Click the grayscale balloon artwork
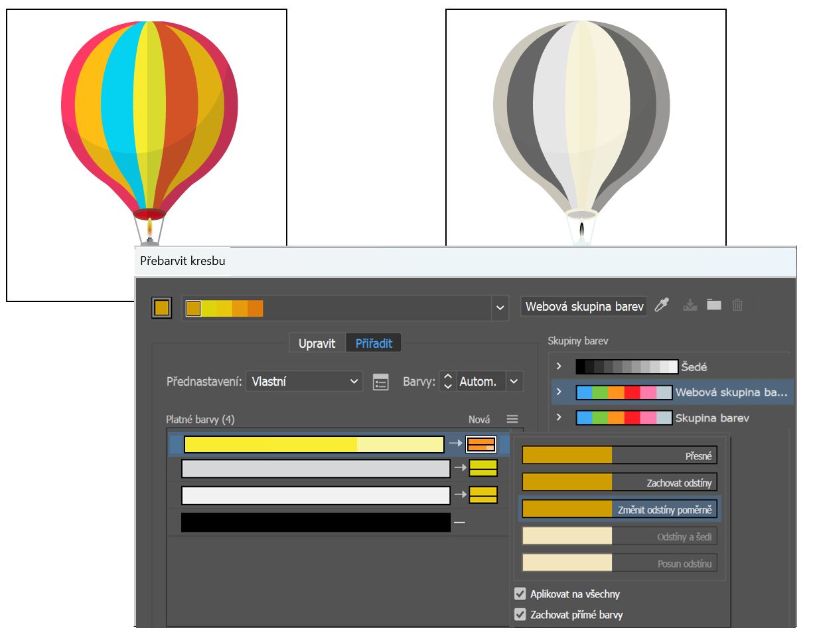 coord(582,133)
